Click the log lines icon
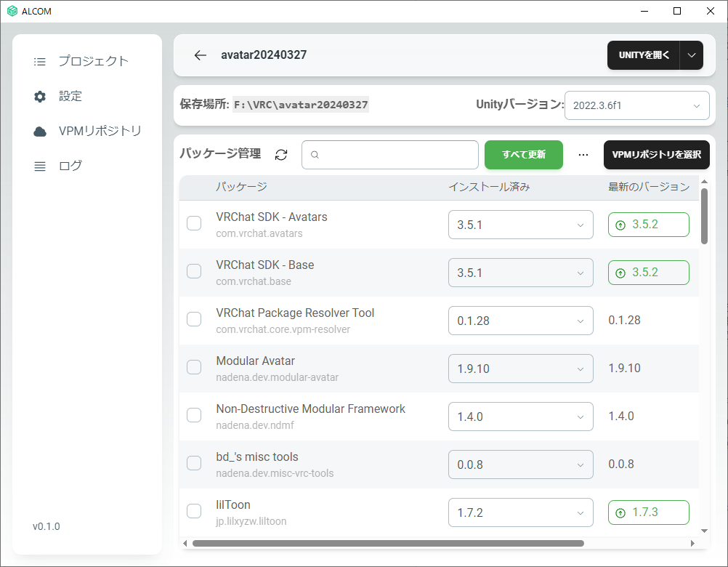This screenshot has width=728, height=567. click(x=40, y=166)
